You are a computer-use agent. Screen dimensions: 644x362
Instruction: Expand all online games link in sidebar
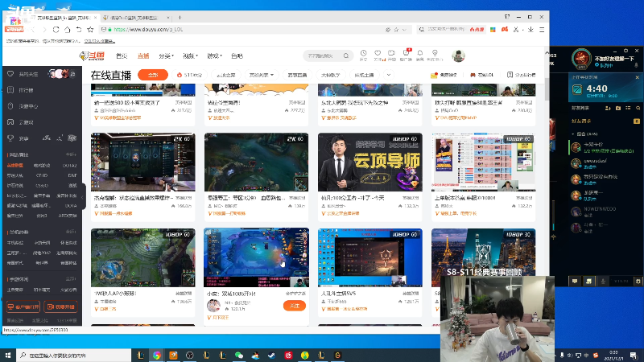pos(71,154)
